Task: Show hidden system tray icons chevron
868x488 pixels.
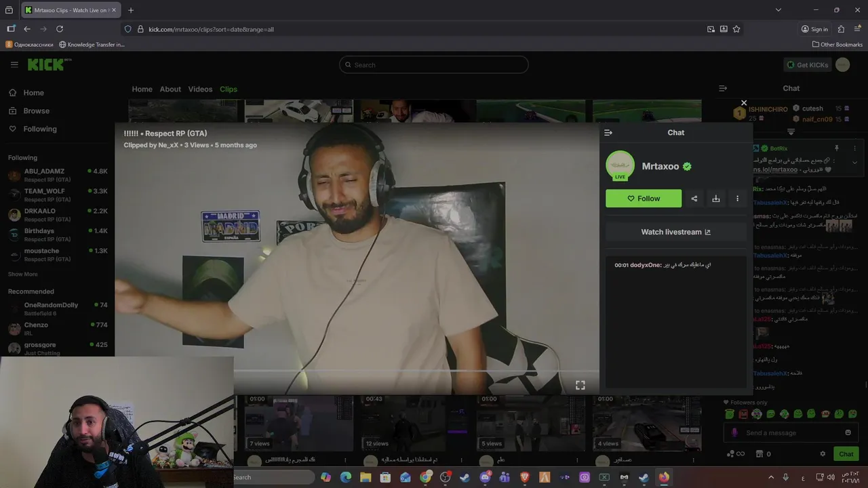Action: pos(771,477)
